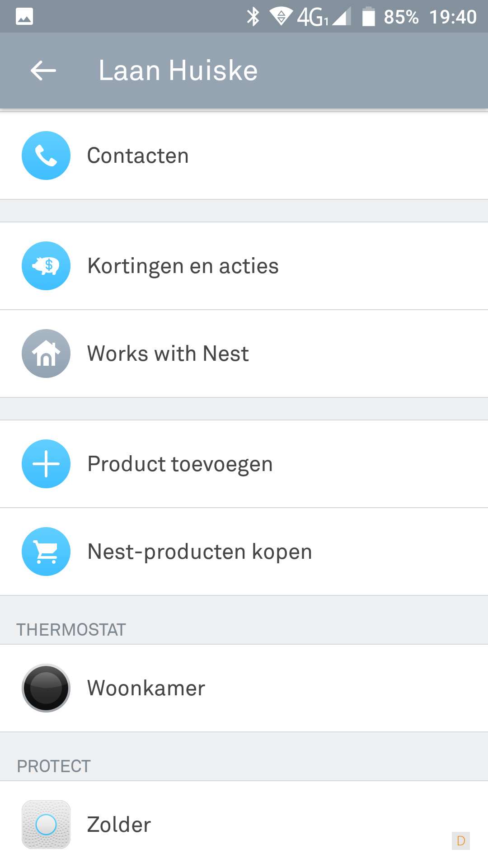This screenshot has width=488, height=868.
Task: Tap the Nest Protect smoke alarm icon
Action: click(x=46, y=825)
